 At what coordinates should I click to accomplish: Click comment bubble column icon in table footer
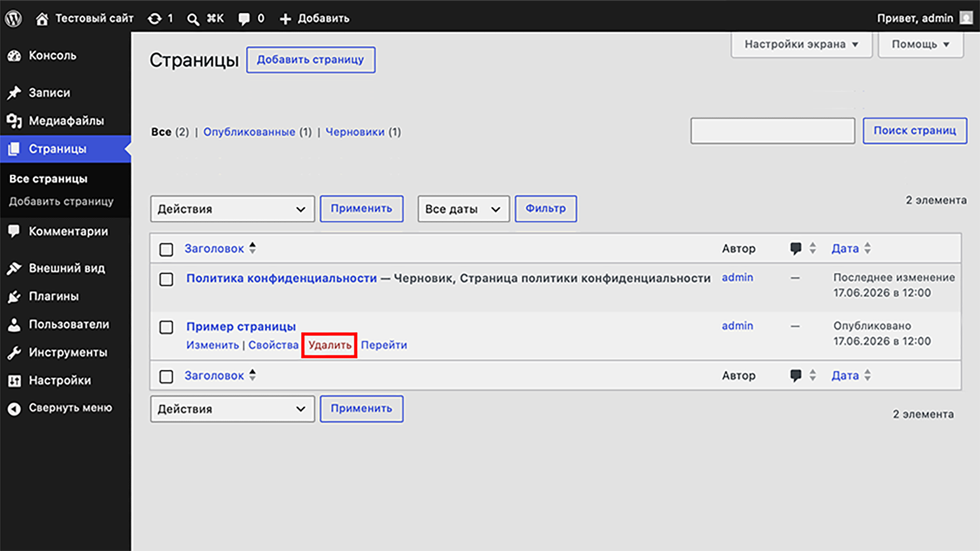click(795, 376)
